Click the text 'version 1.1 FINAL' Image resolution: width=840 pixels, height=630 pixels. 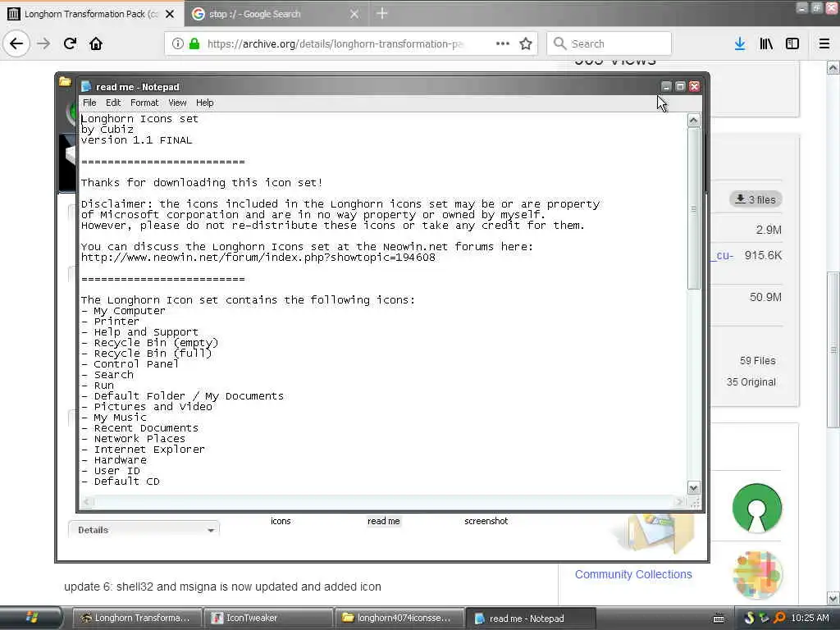pyautogui.click(x=136, y=139)
